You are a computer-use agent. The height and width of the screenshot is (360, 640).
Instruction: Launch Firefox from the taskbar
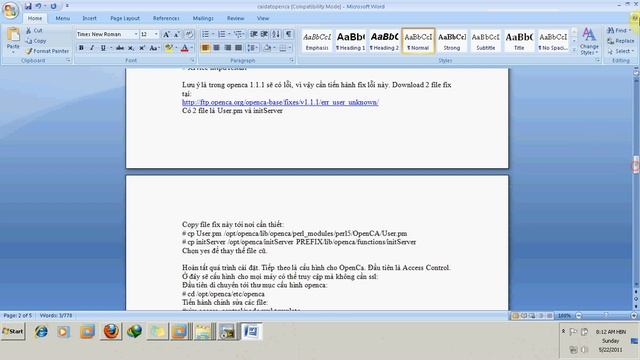point(111,331)
